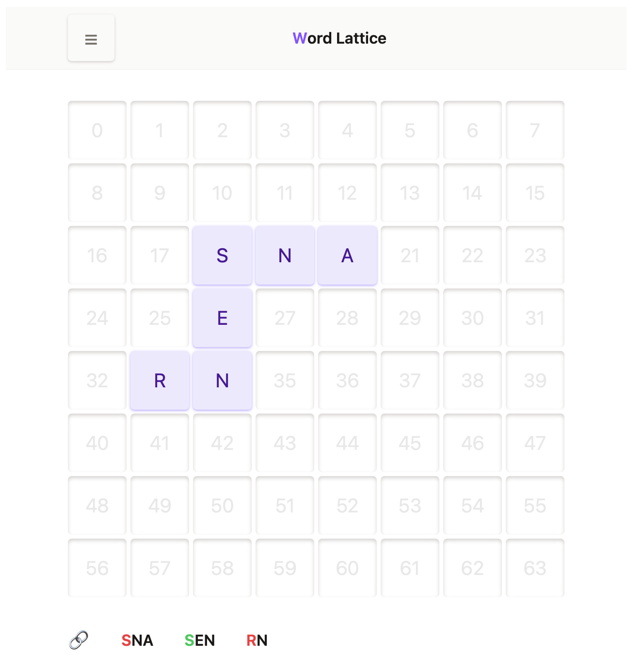Screen dimensions: 644x670
Task: Click the Word Lattice title
Action: coord(339,38)
